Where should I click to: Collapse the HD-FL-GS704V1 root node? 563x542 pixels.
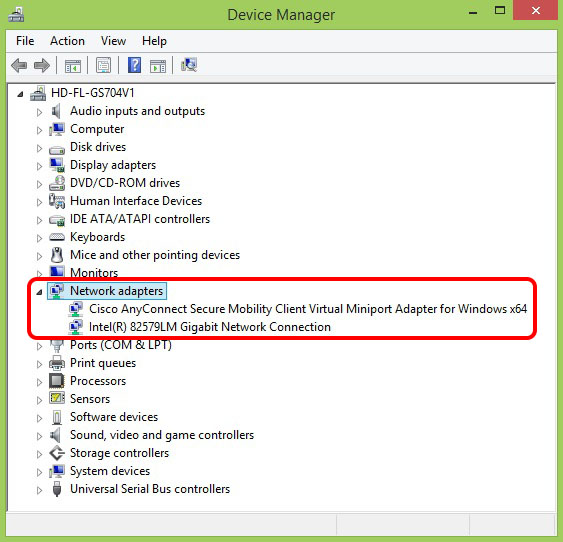tap(20, 94)
